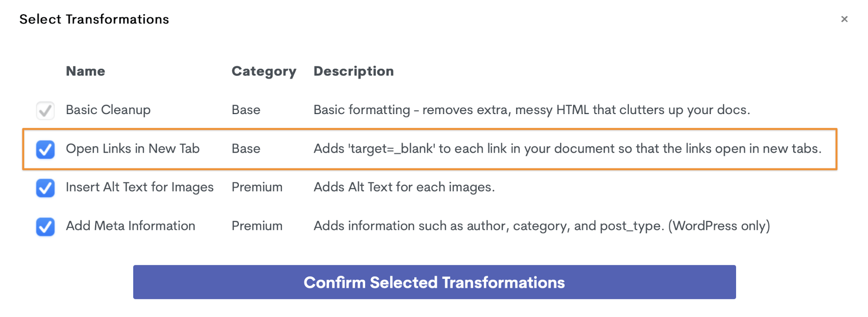868x317 pixels.
Task: Click the Premium category of Insert Alt Text
Action: tap(257, 187)
